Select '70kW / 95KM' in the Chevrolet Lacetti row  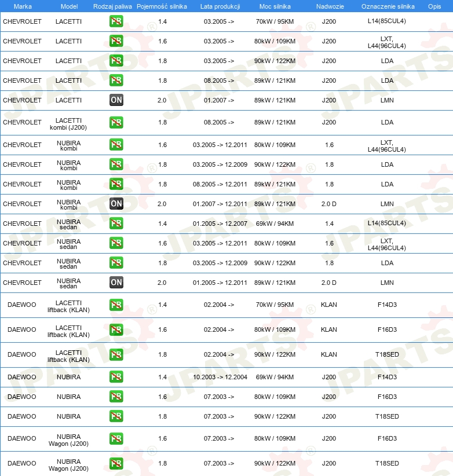(x=275, y=21)
